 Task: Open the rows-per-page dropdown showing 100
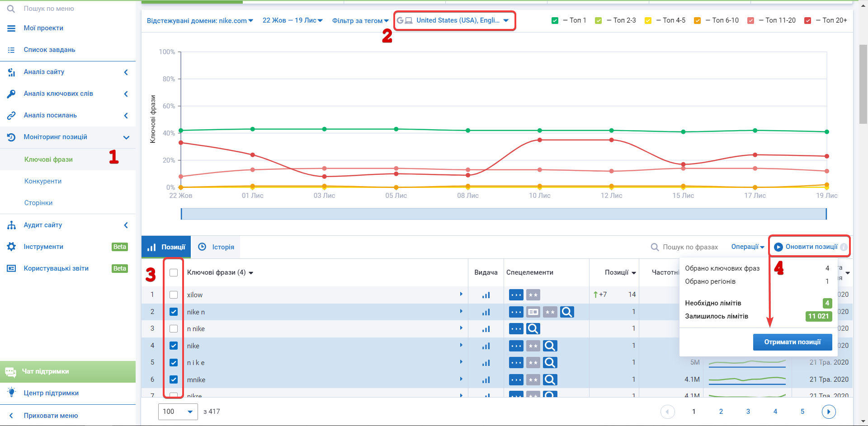(178, 412)
